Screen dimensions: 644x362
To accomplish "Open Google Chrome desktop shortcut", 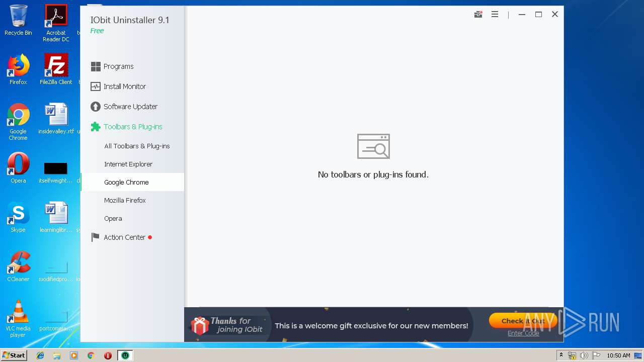I will [x=18, y=122].
